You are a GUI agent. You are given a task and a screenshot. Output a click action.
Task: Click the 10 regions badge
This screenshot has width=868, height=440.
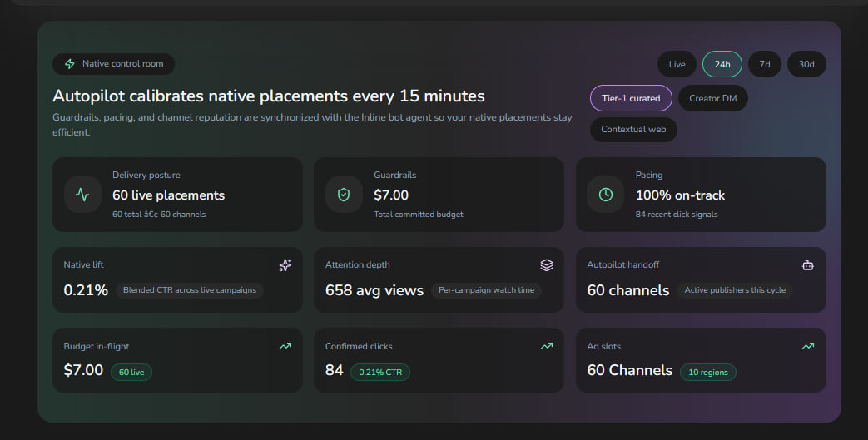707,372
